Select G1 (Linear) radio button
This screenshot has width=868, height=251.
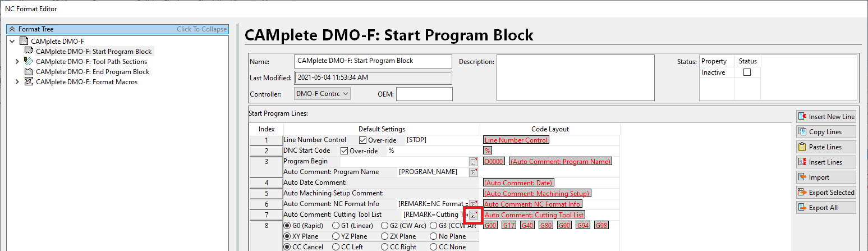[336, 226]
